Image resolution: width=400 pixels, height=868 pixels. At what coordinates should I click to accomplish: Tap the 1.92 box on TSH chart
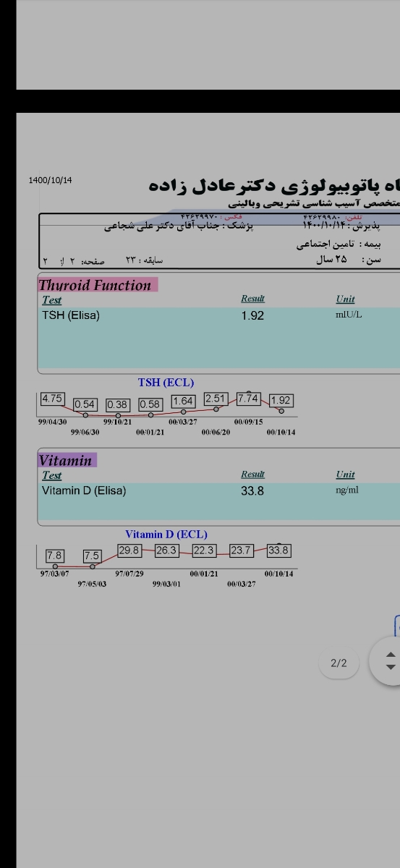281,400
